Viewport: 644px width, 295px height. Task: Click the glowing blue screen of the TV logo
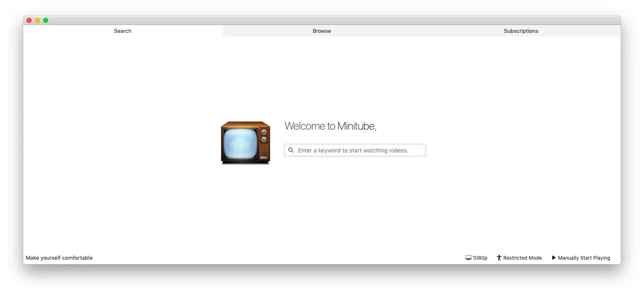[241, 144]
